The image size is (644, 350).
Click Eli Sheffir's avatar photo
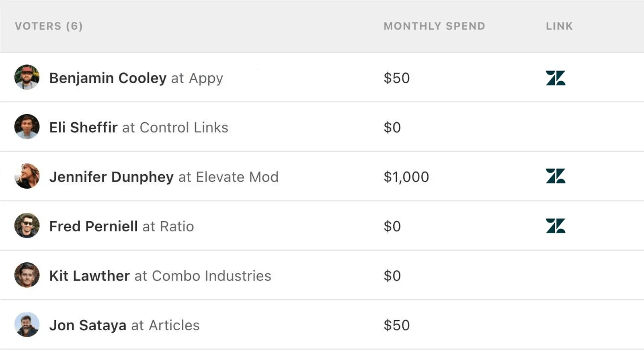pos(26,127)
